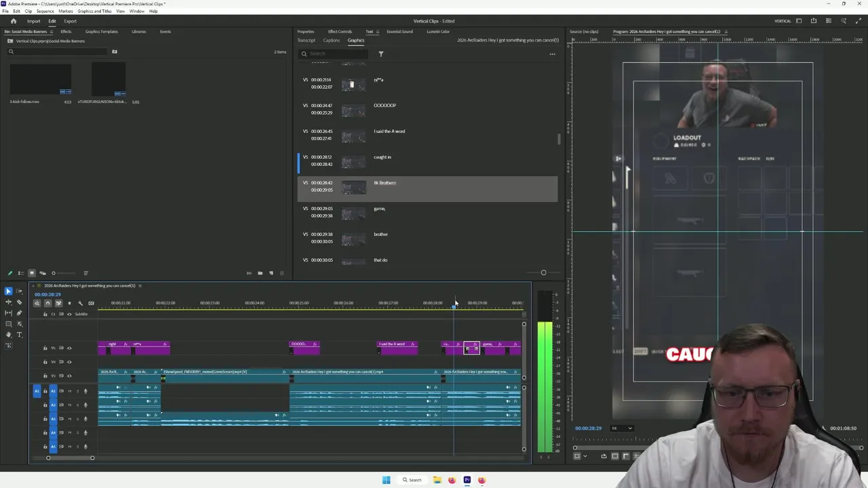Toggle V5 track output eye
The height and width of the screenshot is (488, 868).
pyautogui.click(x=68, y=348)
